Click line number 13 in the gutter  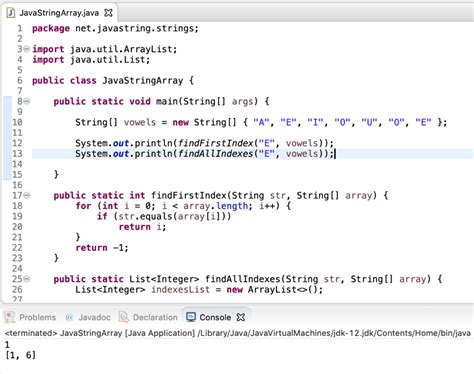(17, 154)
